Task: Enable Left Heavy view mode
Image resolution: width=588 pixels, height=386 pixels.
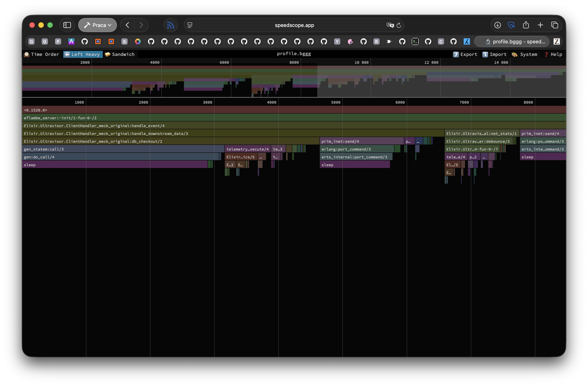Action: [x=83, y=54]
